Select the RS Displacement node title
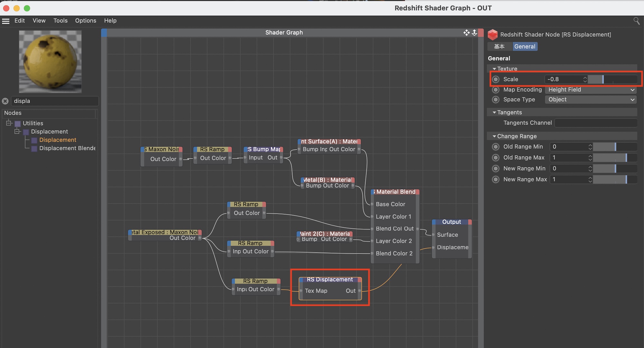Image resolution: width=644 pixels, height=348 pixels. (x=330, y=279)
